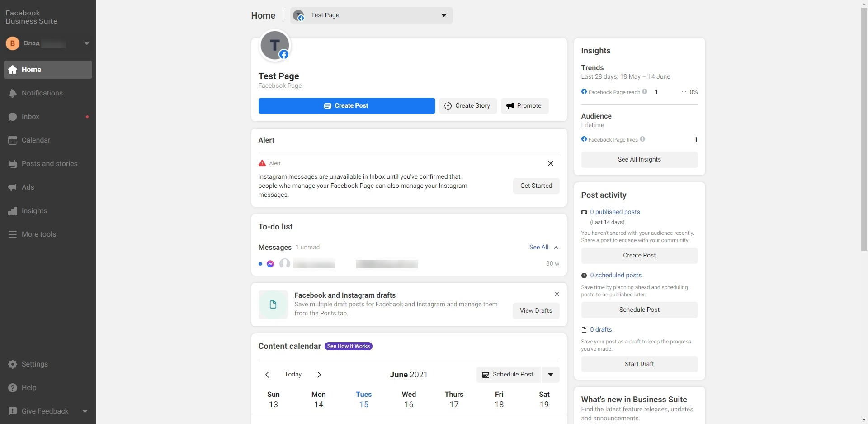
Task: Click the info icon beside Facebook Page reach
Action: pyautogui.click(x=645, y=91)
